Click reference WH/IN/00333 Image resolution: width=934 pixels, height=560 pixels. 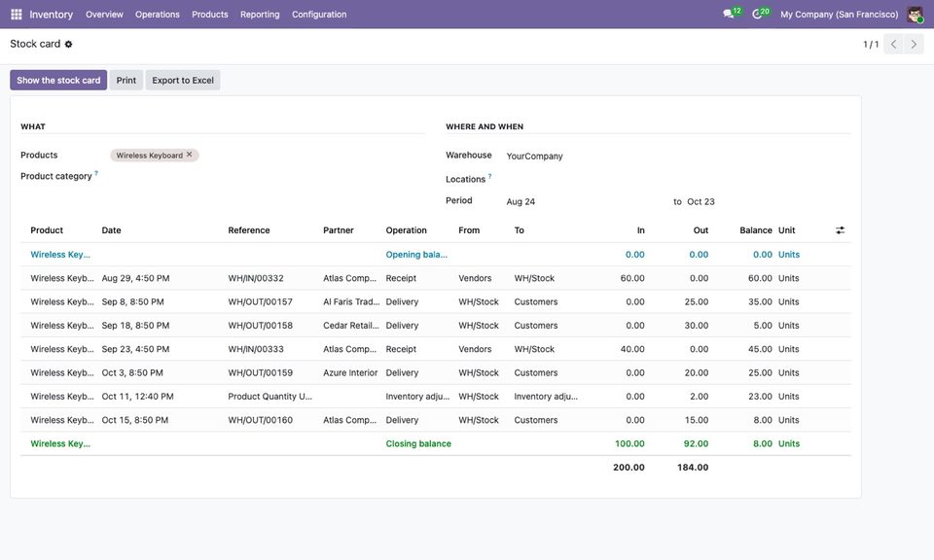(256, 349)
